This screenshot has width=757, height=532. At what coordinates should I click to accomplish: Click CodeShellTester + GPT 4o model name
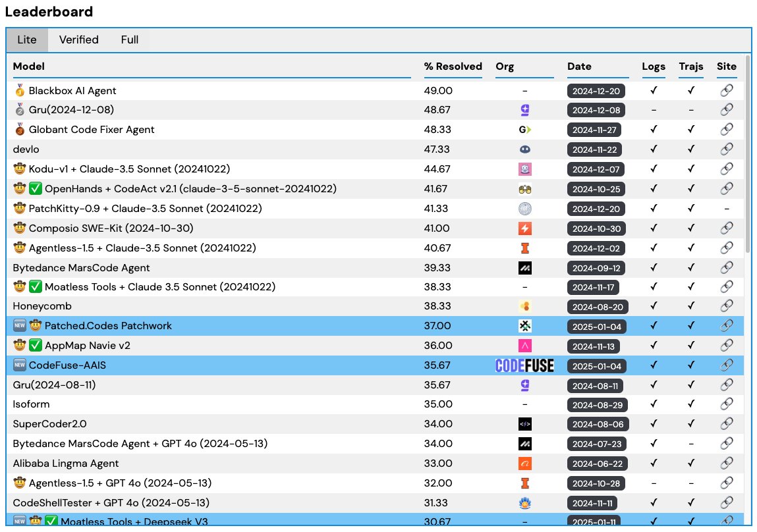(x=111, y=502)
